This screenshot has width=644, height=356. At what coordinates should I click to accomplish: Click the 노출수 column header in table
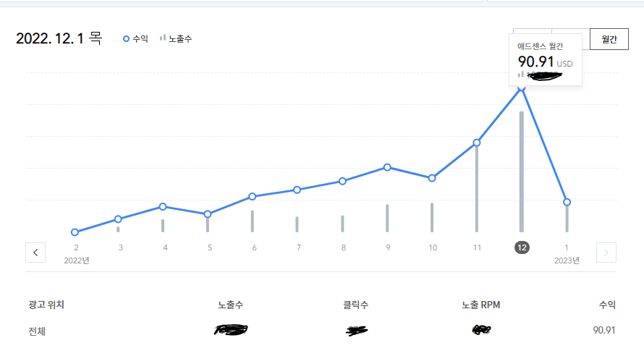click(x=230, y=305)
